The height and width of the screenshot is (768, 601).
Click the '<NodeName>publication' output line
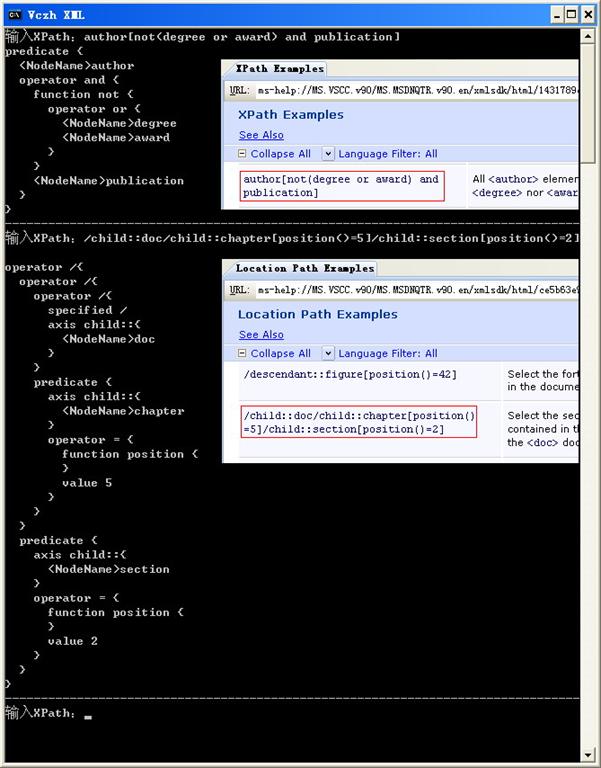point(109,181)
